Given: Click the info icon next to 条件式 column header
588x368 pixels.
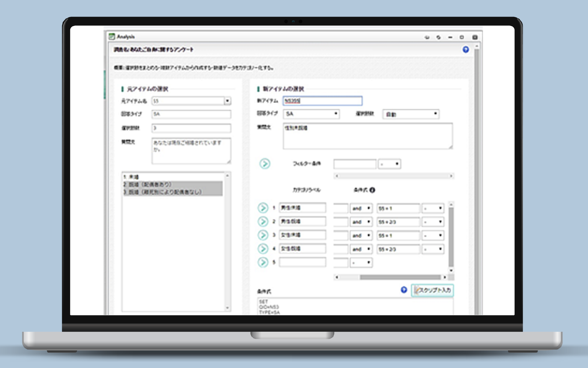Looking at the screenshot, I should (372, 190).
